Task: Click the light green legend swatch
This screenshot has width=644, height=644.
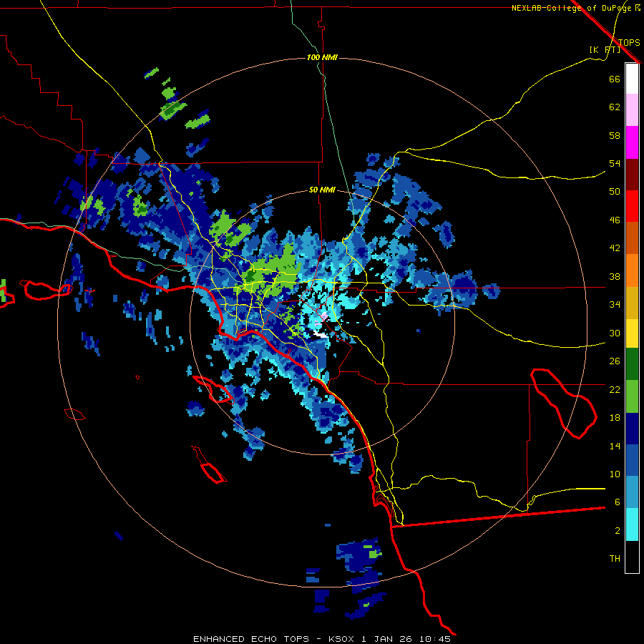Action: point(632,396)
